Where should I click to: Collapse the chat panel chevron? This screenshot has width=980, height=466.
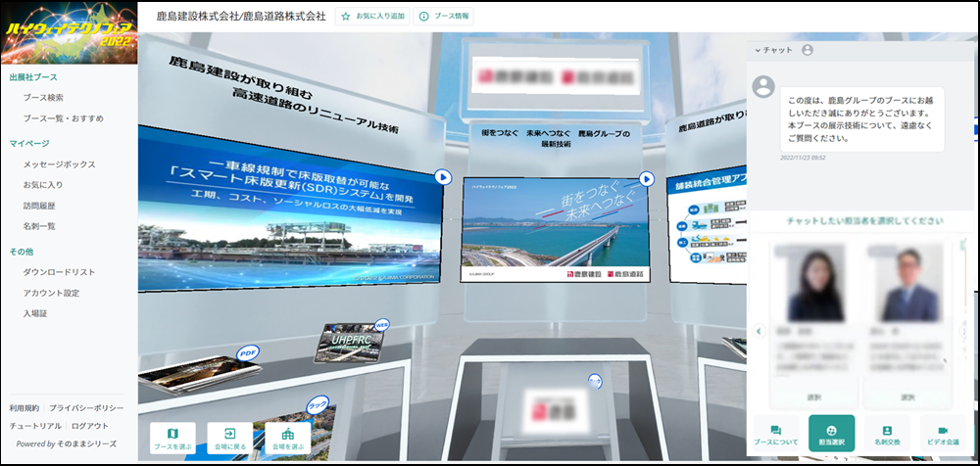pyautogui.click(x=758, y=50)
